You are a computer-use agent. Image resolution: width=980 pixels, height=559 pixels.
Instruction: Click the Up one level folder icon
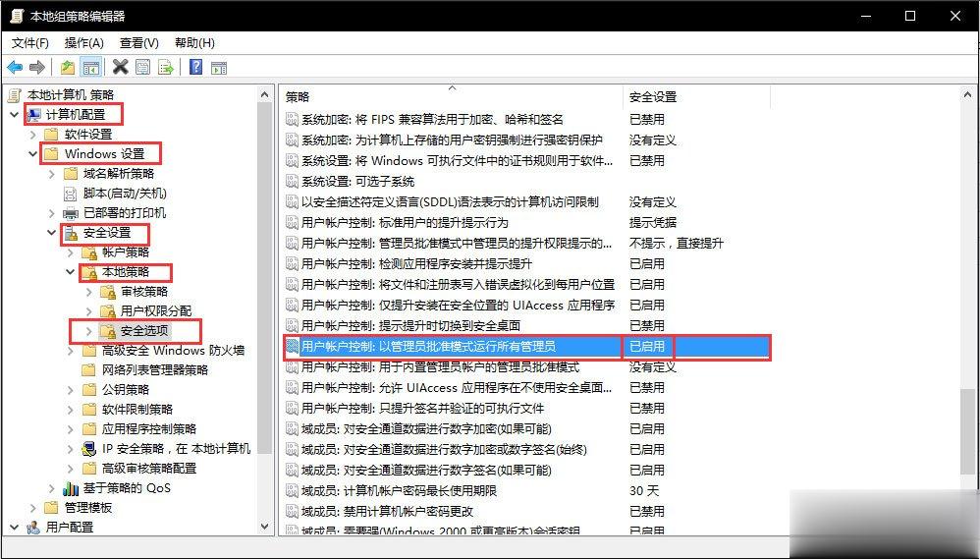tap(68, 67)
